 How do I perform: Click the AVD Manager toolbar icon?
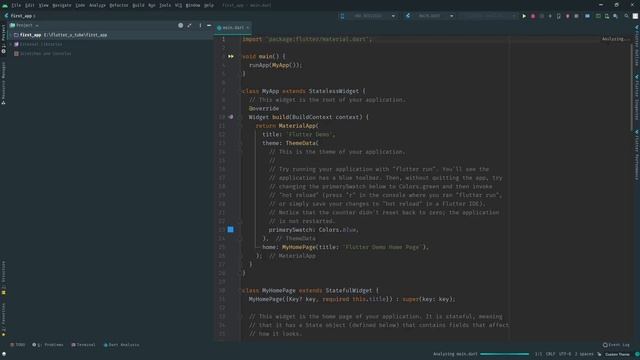pos(607,16)
